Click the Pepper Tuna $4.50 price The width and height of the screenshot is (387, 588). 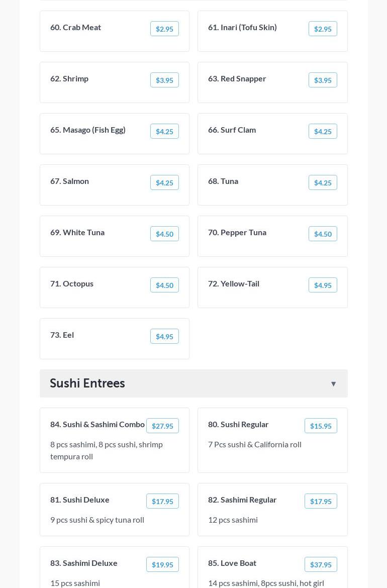coord(323,234)
